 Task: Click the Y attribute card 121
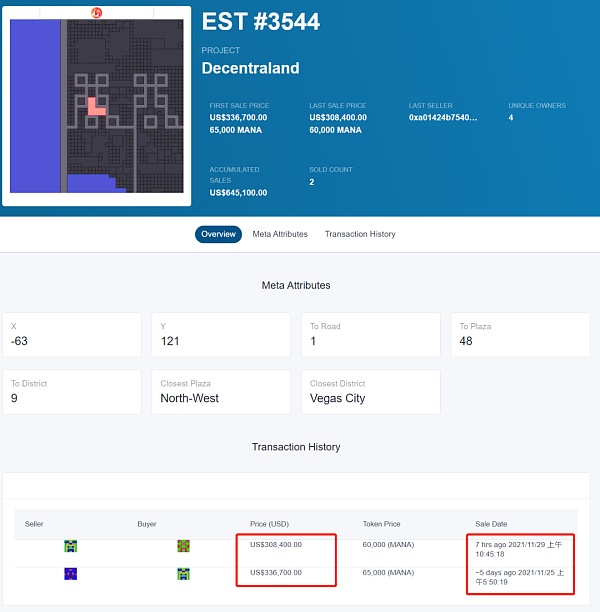(x=221, y=334)
